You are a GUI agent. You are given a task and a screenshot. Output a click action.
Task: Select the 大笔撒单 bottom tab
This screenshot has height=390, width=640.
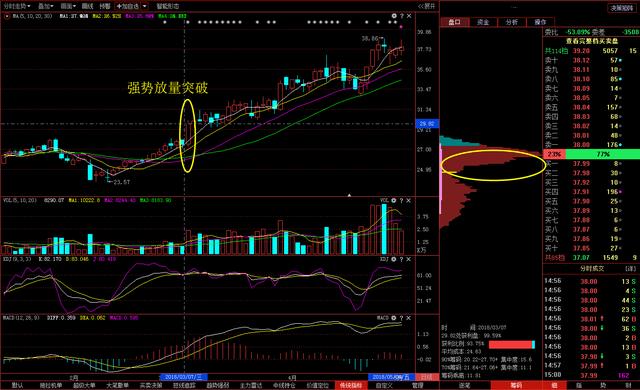pyautogui.click(x=118, y=385)
